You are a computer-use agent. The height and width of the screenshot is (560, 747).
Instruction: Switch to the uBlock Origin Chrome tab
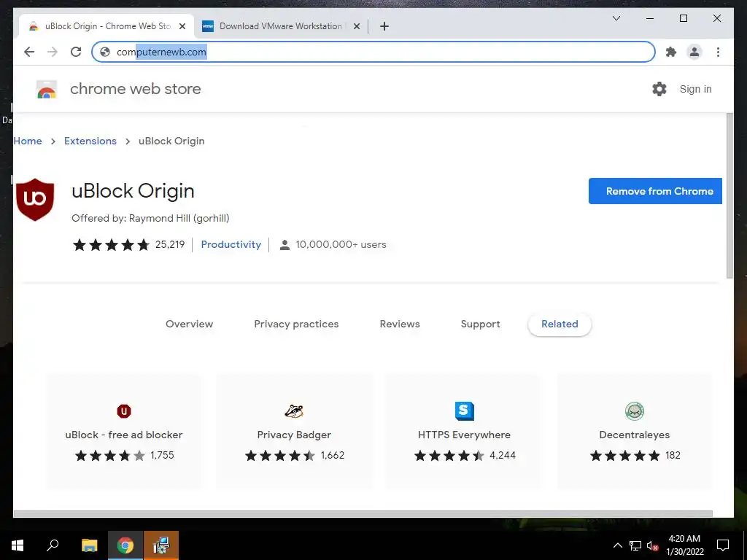pyautogui.click(x=107, y=26)
